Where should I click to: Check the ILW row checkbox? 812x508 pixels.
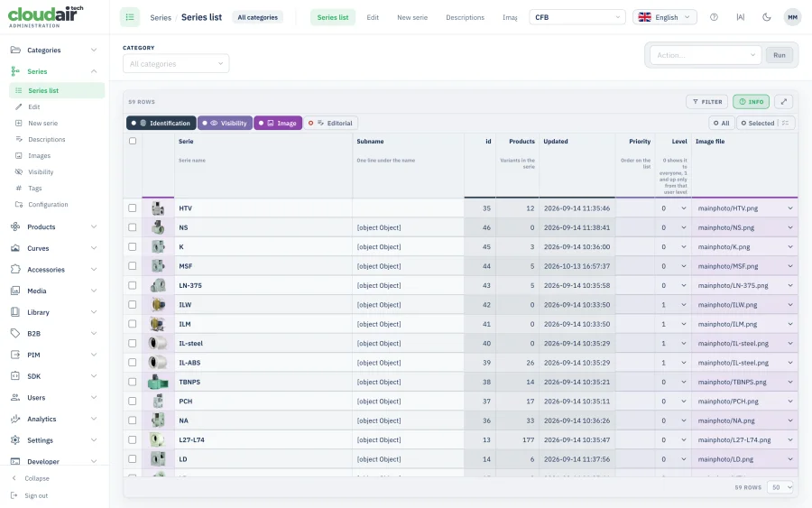pos(133,304)
